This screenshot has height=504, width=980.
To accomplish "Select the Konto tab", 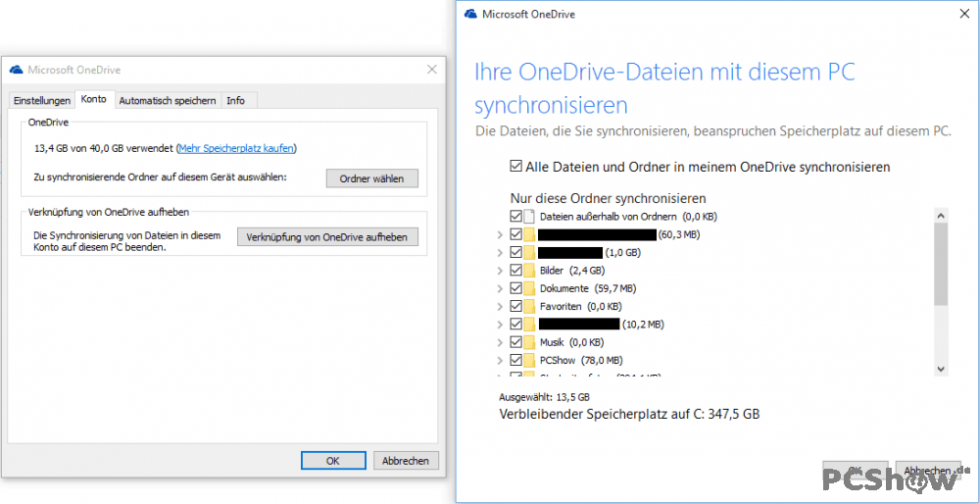I will [x=94, y=99].
